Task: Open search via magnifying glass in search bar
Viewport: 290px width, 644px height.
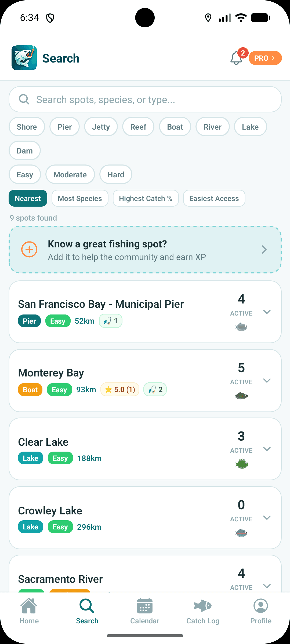Action: (x=24, y=99)
